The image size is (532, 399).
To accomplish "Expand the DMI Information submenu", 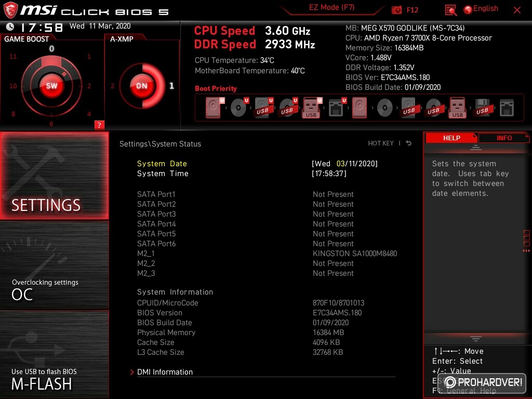I will tap(165, 372).
